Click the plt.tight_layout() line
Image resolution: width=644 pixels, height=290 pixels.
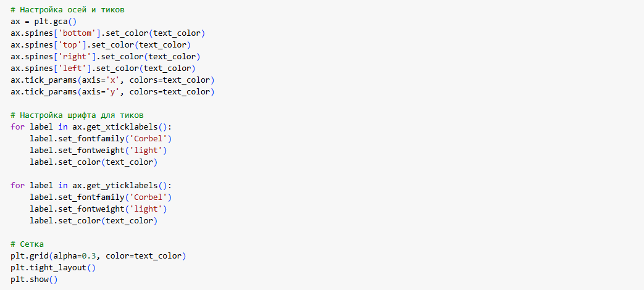(53, 268)
